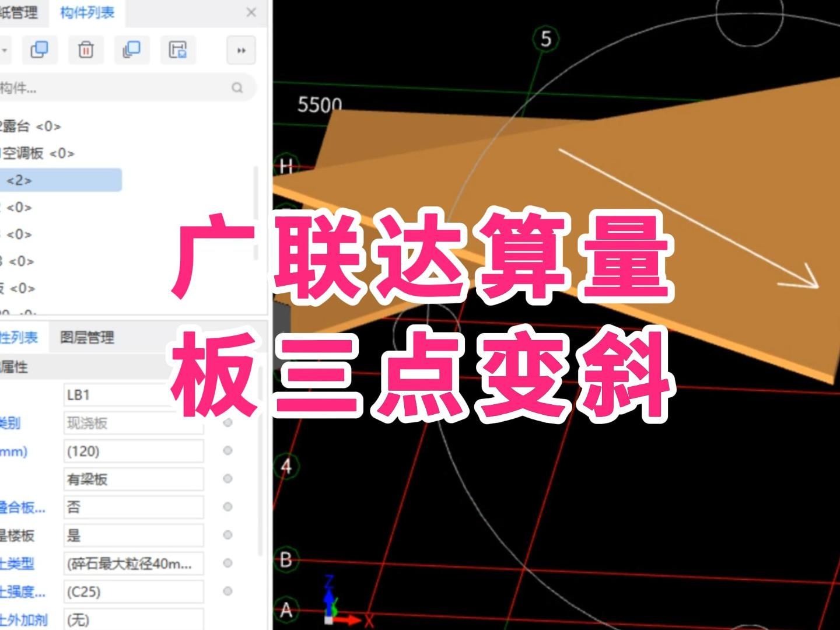Click the axis label A bubble
The height and width of the screenshot is (630, 840).
pos(286,610)
